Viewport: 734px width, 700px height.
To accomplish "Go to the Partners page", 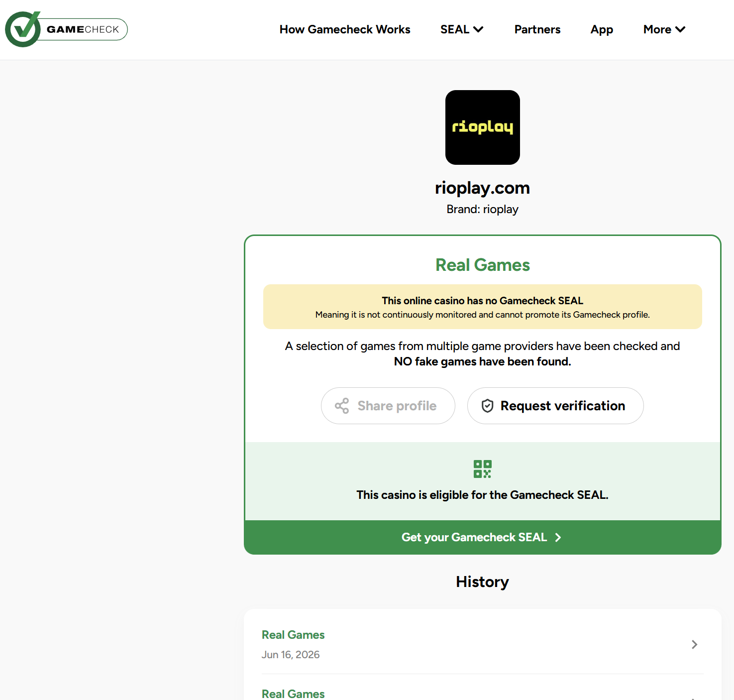I will 537,29.
